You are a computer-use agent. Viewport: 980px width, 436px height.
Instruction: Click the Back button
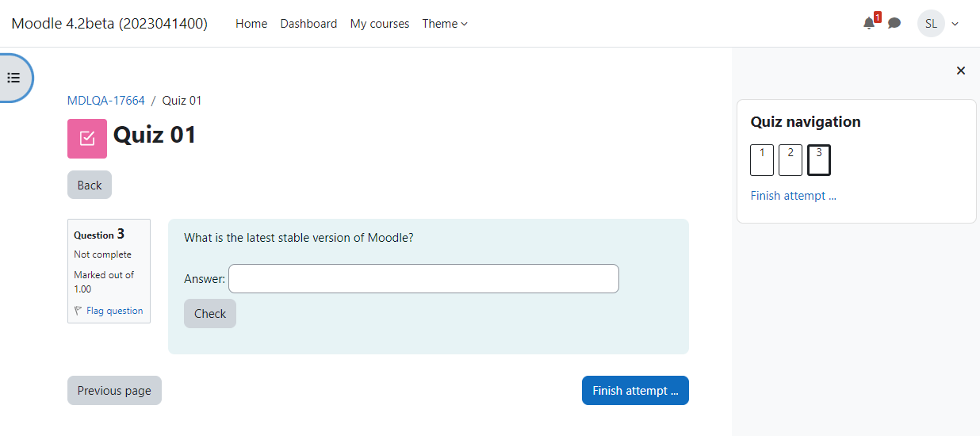click(90, 185)
